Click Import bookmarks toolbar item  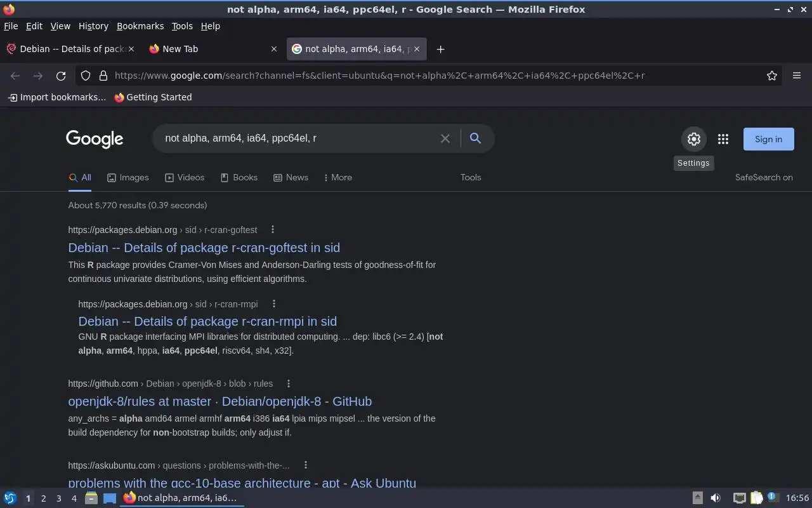click(x=56, y=97)
